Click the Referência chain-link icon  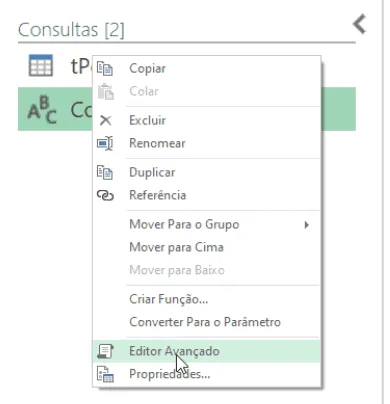[x=105, y=195]
